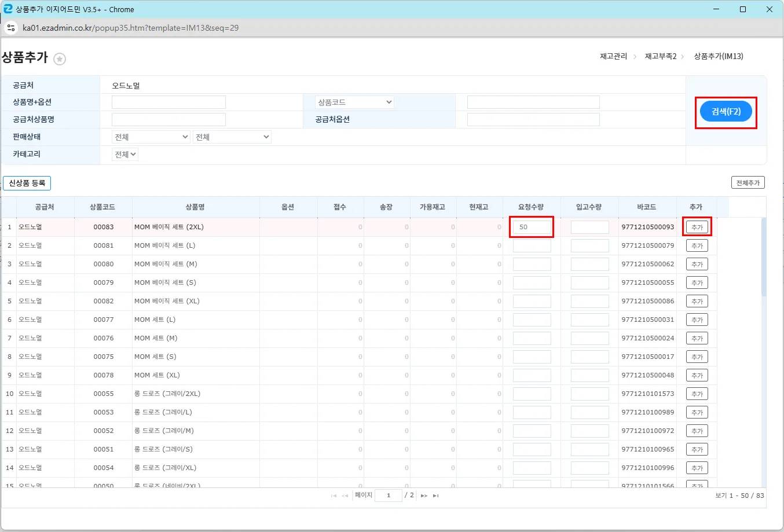
Task: Click barcode 9771210100996
Action: [x=648, y=468]
